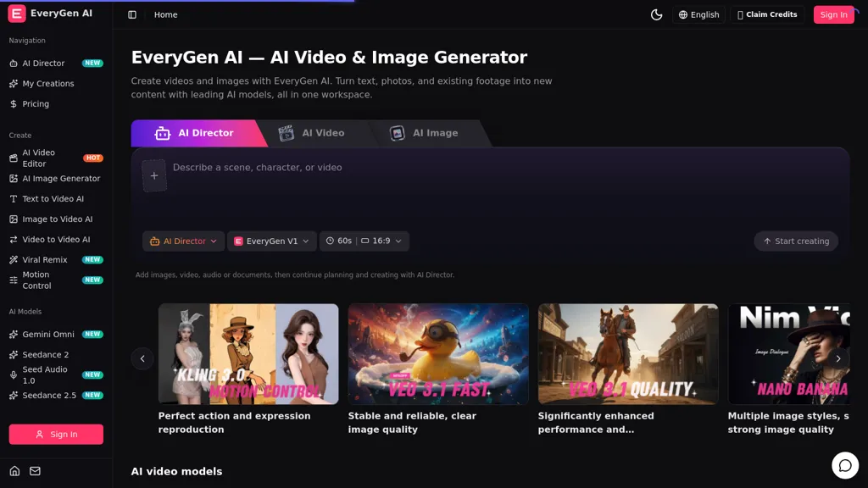This screenshot has width=868, height=488.
Task: Open Viral Remix tool
Action: [x=56, y=260]
